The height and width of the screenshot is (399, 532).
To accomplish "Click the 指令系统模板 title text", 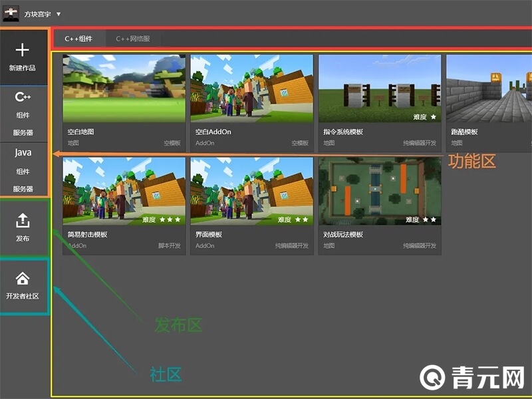I will (x=343, y=132).
